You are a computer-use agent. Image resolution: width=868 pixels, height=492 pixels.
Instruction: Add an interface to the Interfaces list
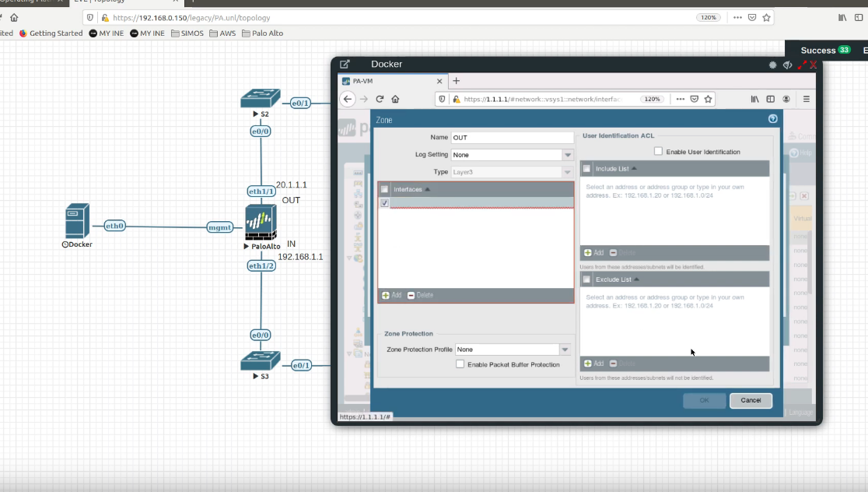(392, 295)
